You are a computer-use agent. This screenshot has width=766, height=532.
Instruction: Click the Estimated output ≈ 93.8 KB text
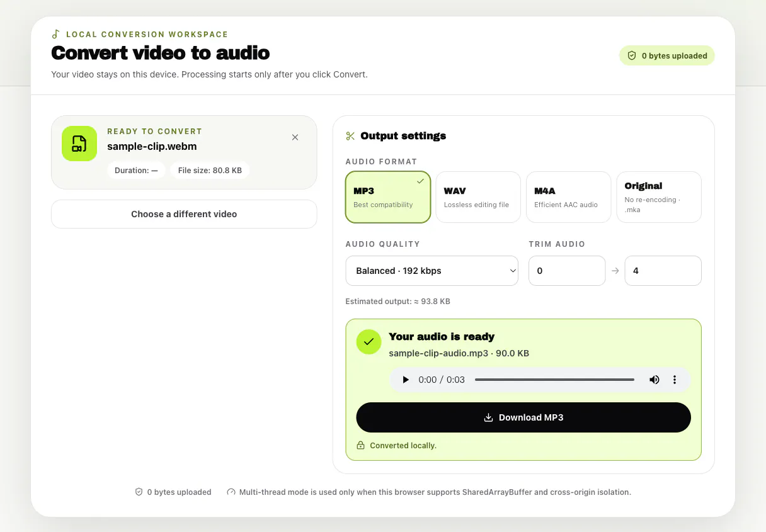398,302
